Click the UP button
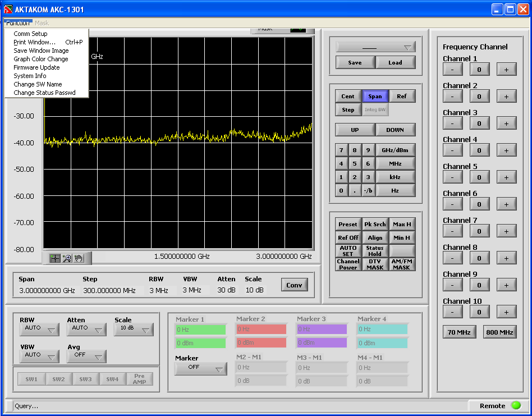532x416 pixels. click(355, 130)
